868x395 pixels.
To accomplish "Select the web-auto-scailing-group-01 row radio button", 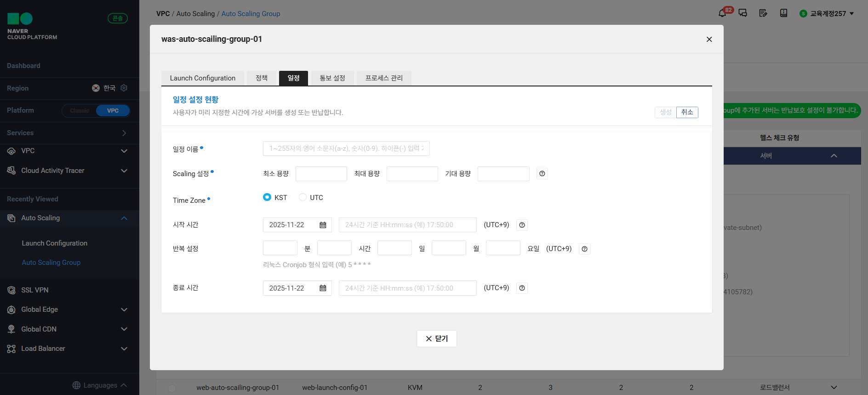I will pos(172,388).
